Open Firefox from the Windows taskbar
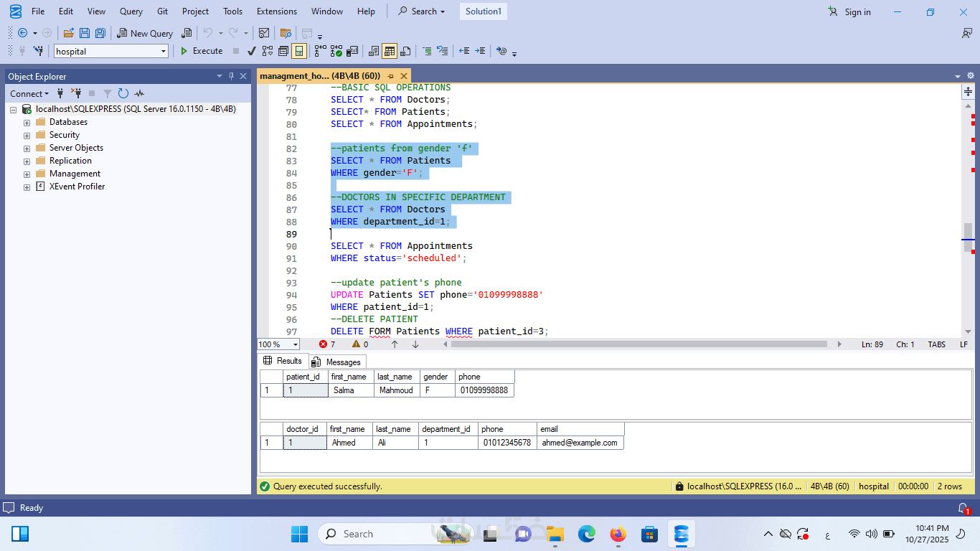980x551 pixels. coord(618,534)
